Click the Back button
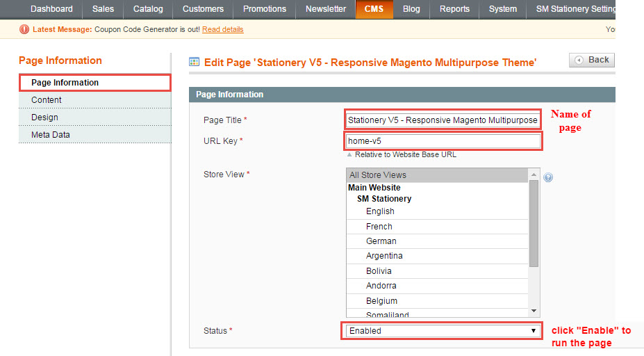The width and height of the screenshot is (644, 356). pos(592,60)
